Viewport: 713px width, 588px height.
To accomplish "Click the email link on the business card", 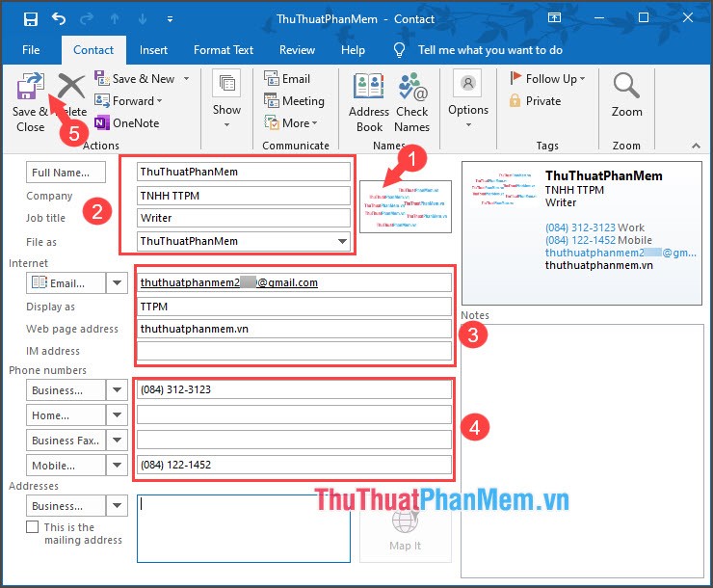I will (x=621, y=253).
